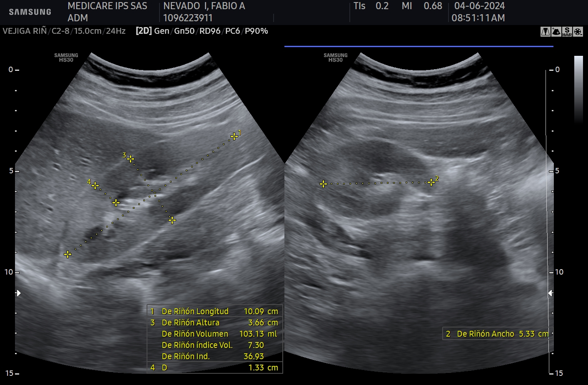The width and height of the screenshot is (588, 385).
Task: Click the S-HAR harmonic indicator icon
Action: click(567, 32)
